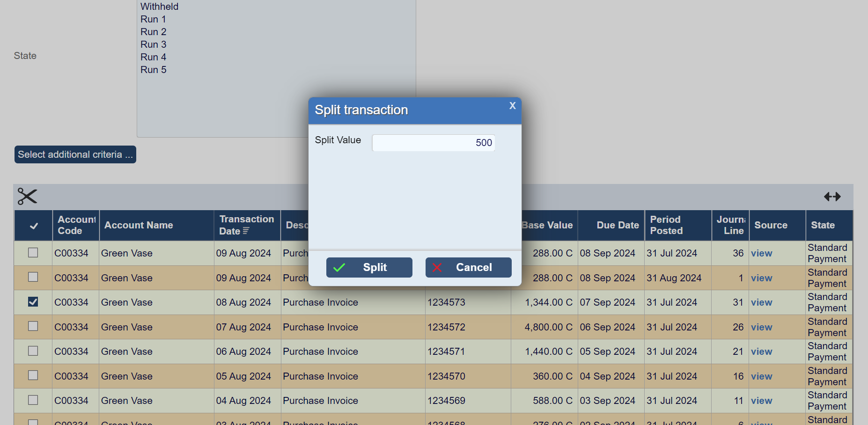868x425 pixels.
Task: Click the Split Value input field
Action: click(x=433, y=143)
